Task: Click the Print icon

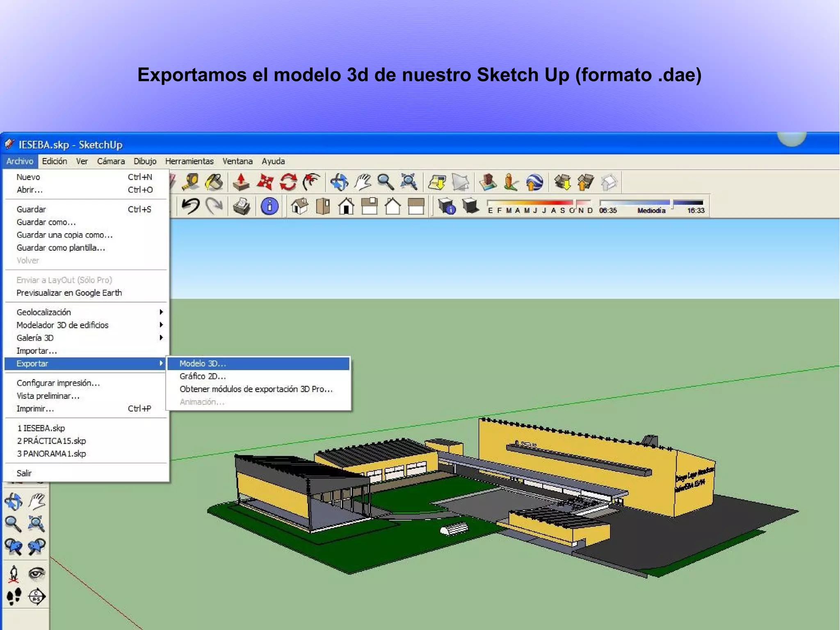Action: pos(242,206)
